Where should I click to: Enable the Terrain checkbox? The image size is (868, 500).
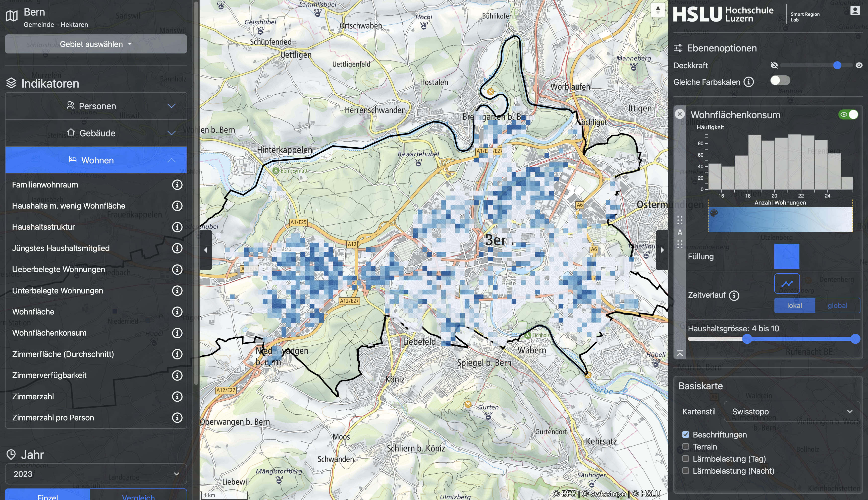click(686, 447)
